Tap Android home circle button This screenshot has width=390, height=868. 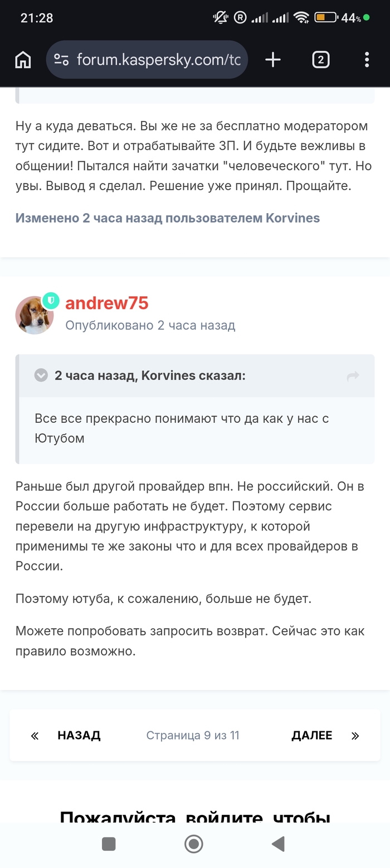[193, 844]
